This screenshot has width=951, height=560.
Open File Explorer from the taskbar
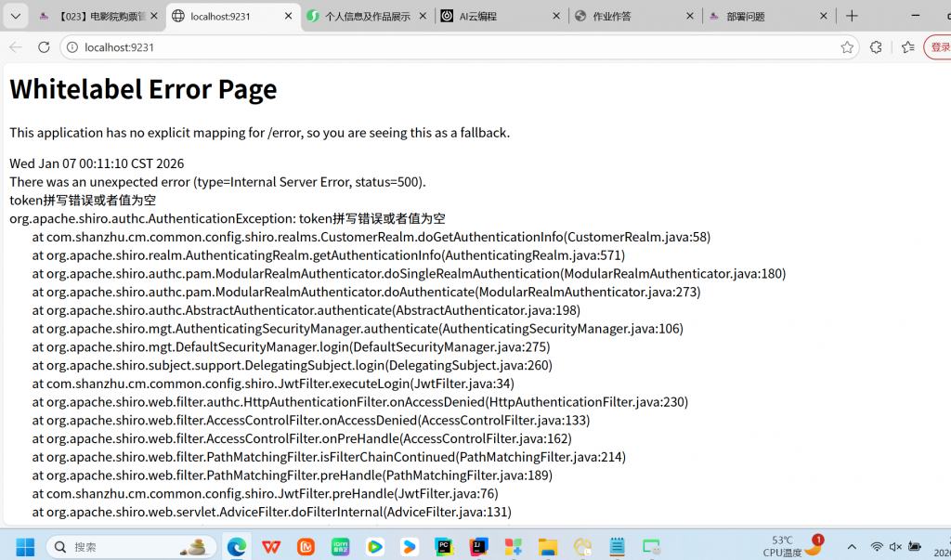547,547
